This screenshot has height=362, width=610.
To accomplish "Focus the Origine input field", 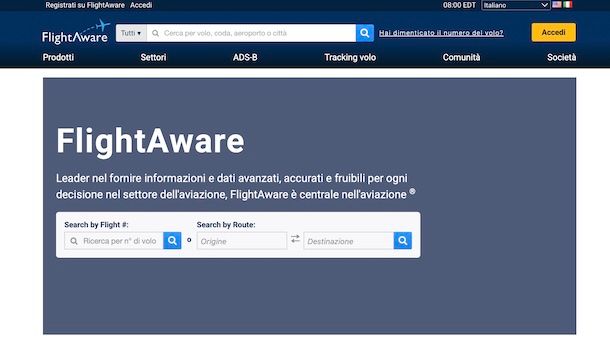I will 242,241.
